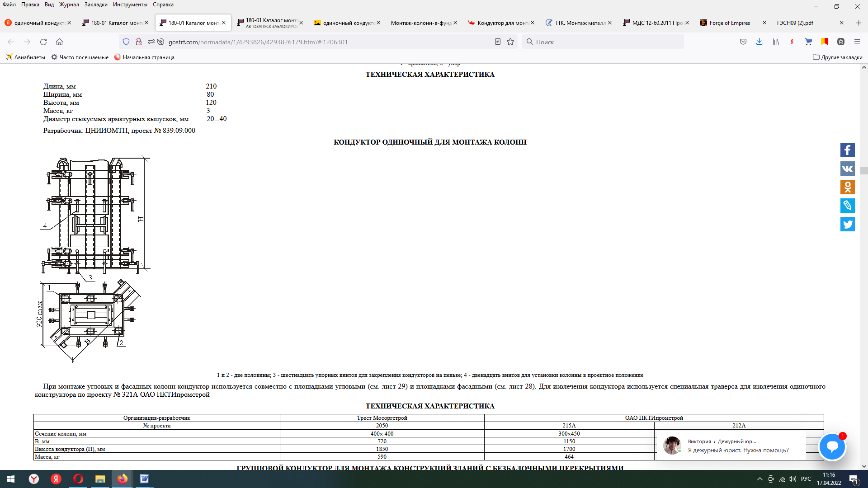Image resolution: width=868 pixels, height=488 pixels.
Task: Open a new browser tab
Action: pos(859,23)
